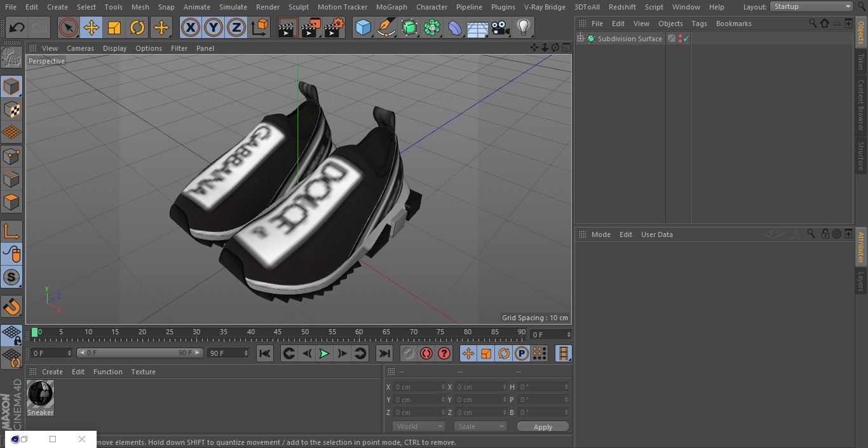Activate the Scale tool
Viewport: 868px width, 448px height.
pos(114,27)
